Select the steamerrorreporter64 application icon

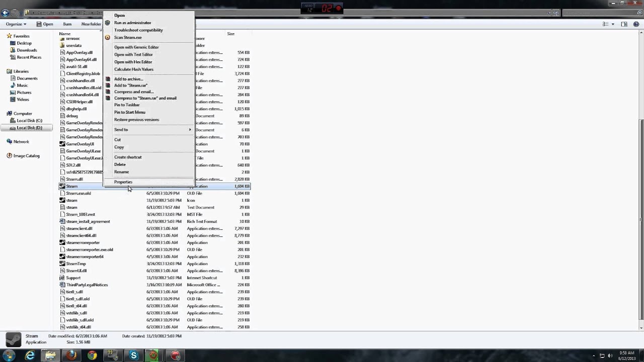(x=62, y=256)
